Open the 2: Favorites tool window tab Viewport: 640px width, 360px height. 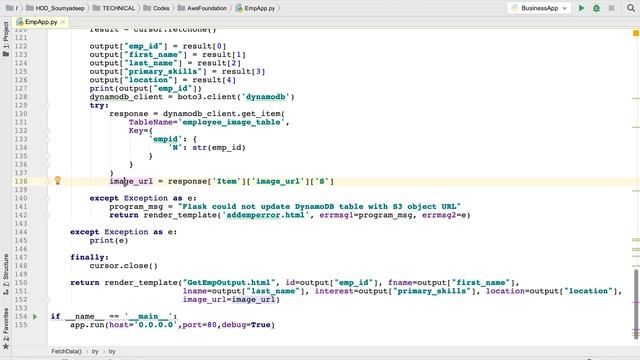(6, 329)
